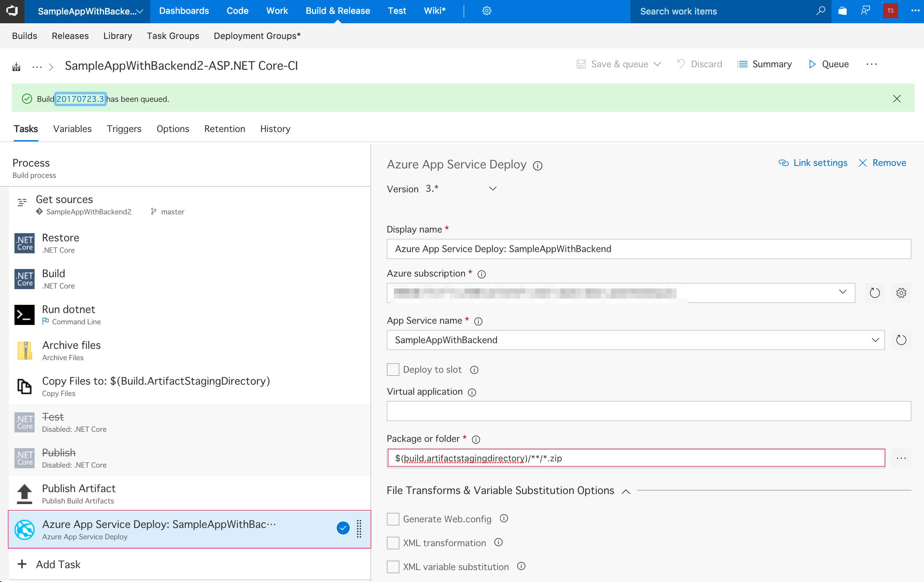Enable XML variable substitution checkbox
This screenshot has height=582, width=924.
[393, 567]
